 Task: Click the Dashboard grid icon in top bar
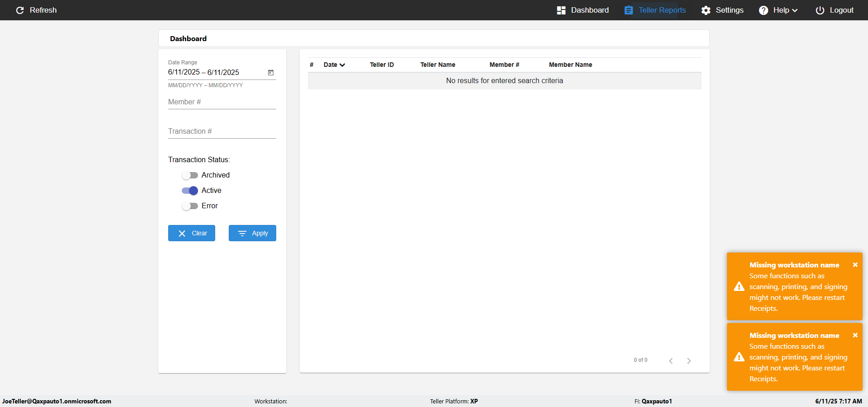(561, 10)
